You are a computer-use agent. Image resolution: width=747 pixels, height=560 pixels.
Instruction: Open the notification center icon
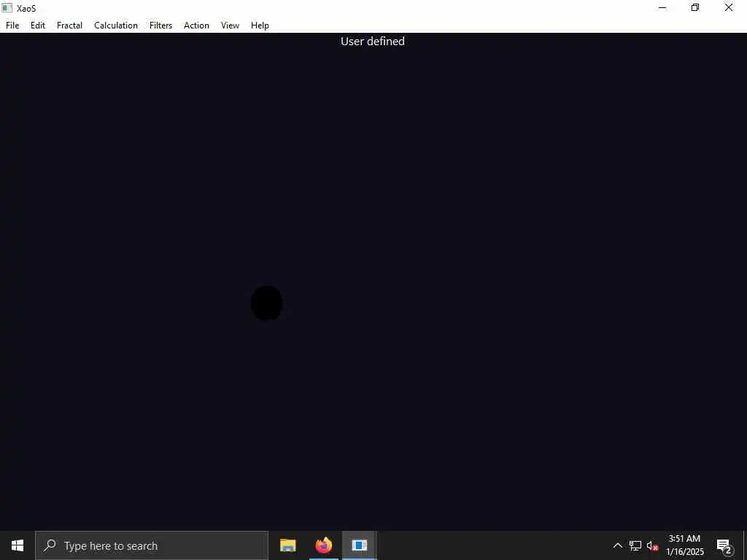tap(724, 545)
